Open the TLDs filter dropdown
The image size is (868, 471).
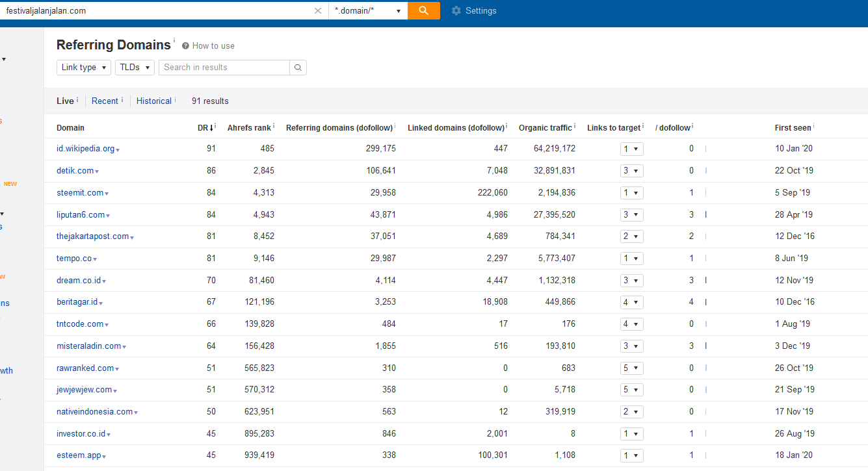point(135,68)
